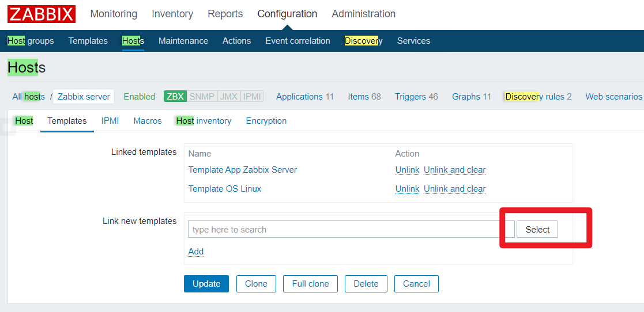Click the ZBX availability badge

pos(175,97)
